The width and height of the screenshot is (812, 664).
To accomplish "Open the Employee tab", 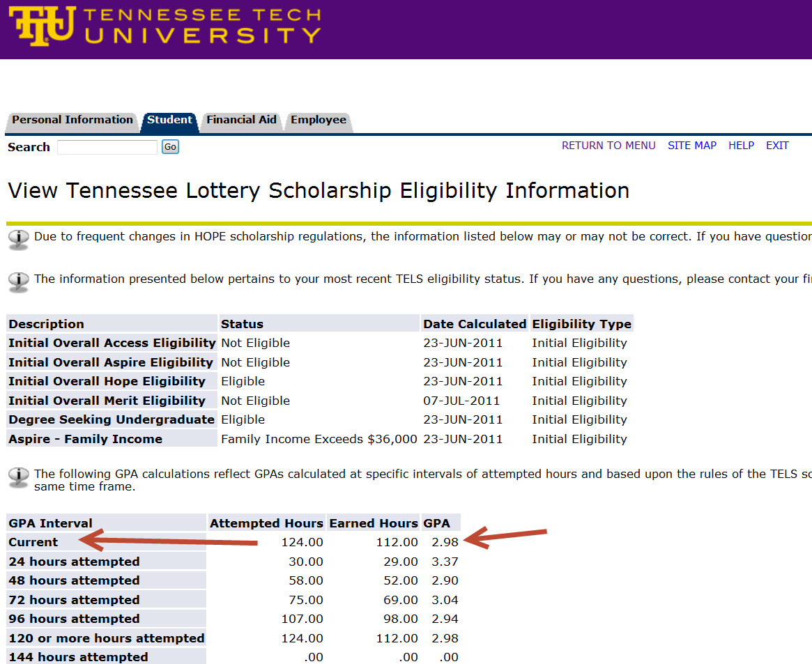I will [318, 120].
